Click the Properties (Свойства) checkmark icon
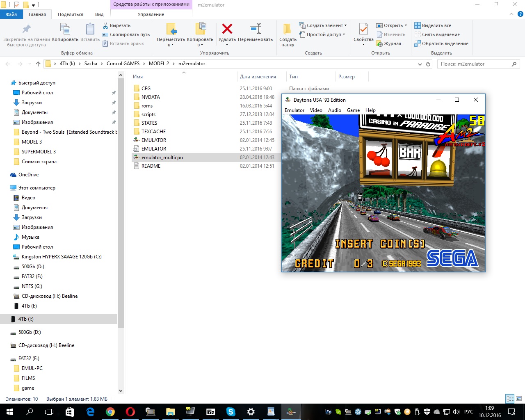This screenshot has height=420, width=525. pos(363,29)
